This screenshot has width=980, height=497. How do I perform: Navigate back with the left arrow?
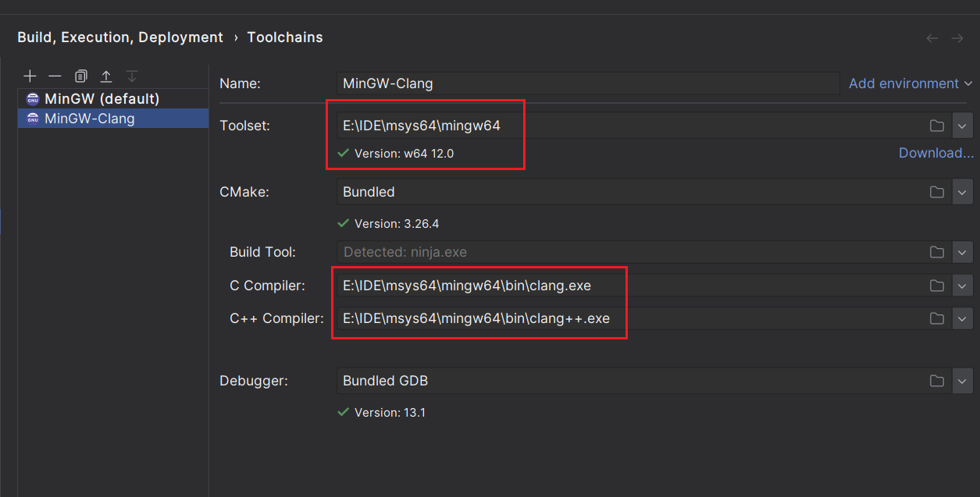[932, 38]
